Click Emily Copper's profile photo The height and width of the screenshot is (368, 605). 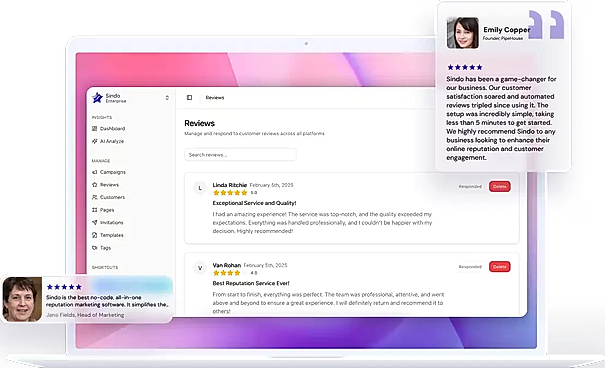coord(463,33)
